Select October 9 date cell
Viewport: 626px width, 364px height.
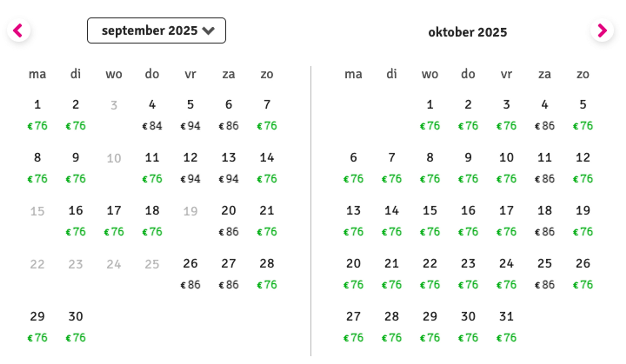468,168
